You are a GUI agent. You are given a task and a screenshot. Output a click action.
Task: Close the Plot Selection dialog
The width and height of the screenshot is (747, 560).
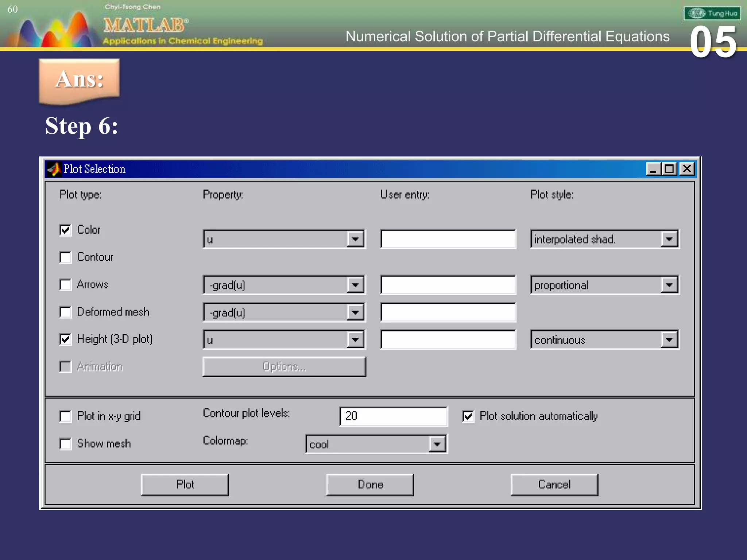(687, 169)
